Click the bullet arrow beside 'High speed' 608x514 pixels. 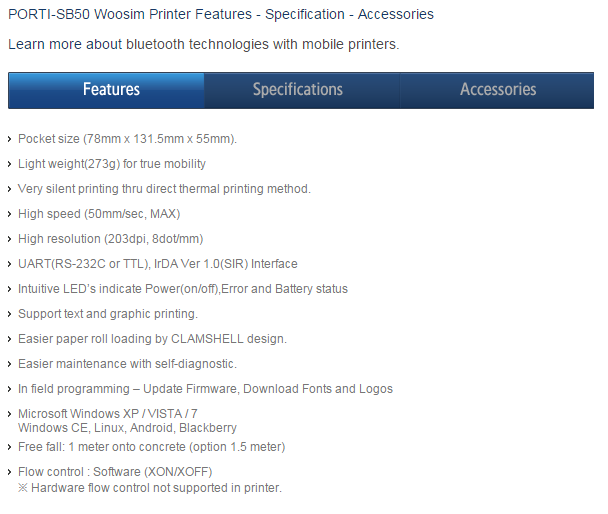[x=10, y=214]
